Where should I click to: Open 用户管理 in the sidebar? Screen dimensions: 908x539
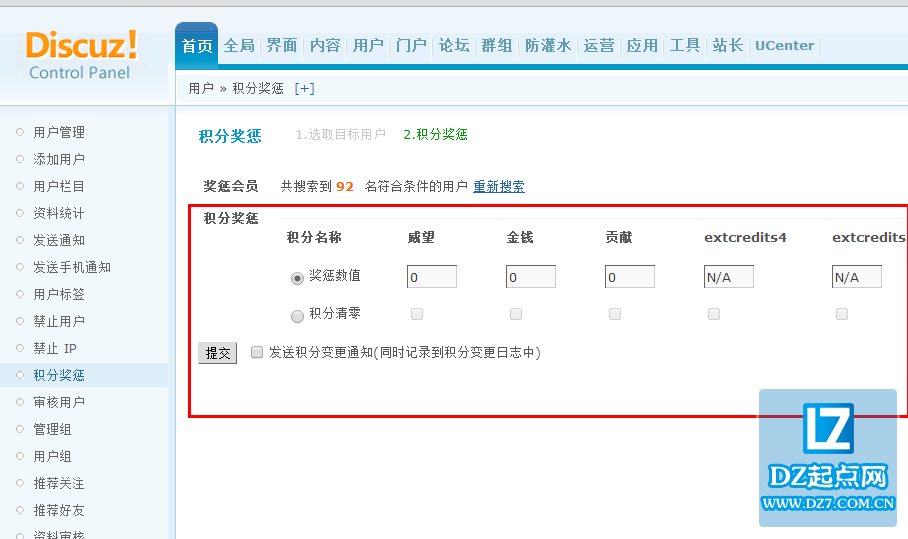tap(59, 132)
